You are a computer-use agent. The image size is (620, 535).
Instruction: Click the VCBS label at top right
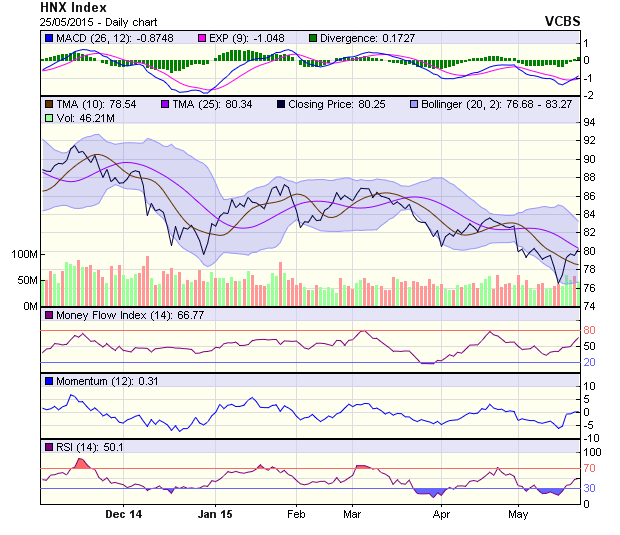(563, 20)
